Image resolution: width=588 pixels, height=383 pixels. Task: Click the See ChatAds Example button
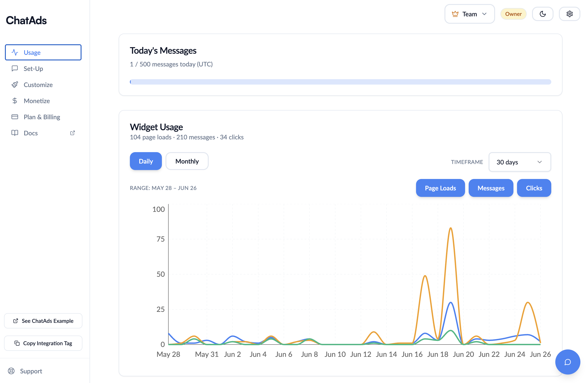click(x=43, y=321)
